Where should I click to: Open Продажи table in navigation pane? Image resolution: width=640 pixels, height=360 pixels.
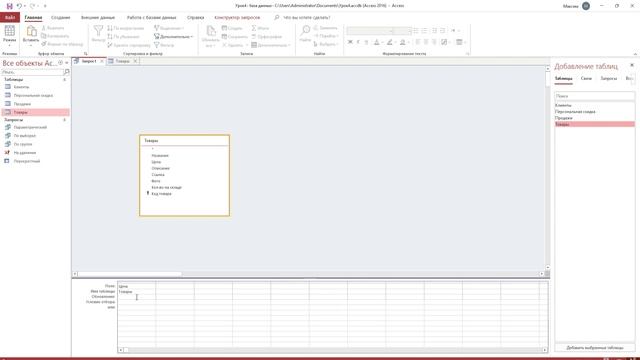click(x=22, y=104)
